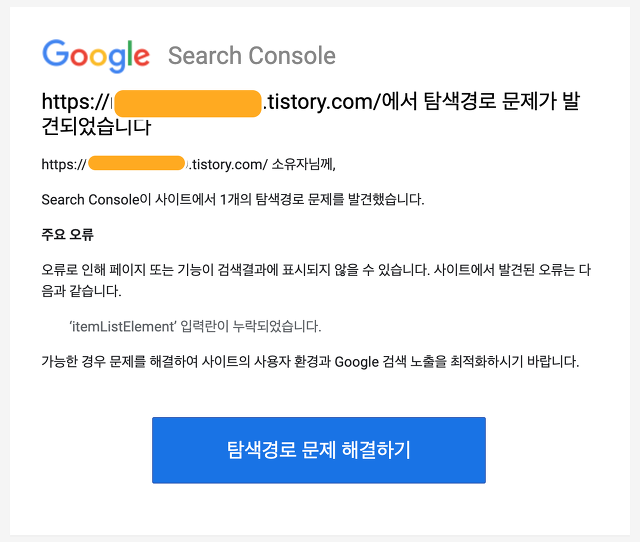Click the word 'itemListElement' in the error line
Screen dimensions: 640x542
click(x=123, y=327)
